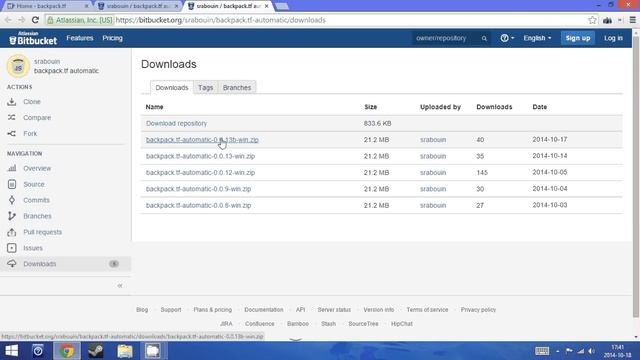Open the help question-mark dropdown
Screen dimensions: 640x360
click(x=507, y=38)
